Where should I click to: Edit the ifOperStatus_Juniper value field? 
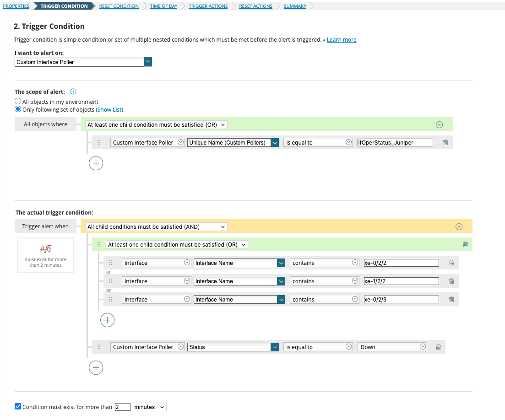click(395, 143)
